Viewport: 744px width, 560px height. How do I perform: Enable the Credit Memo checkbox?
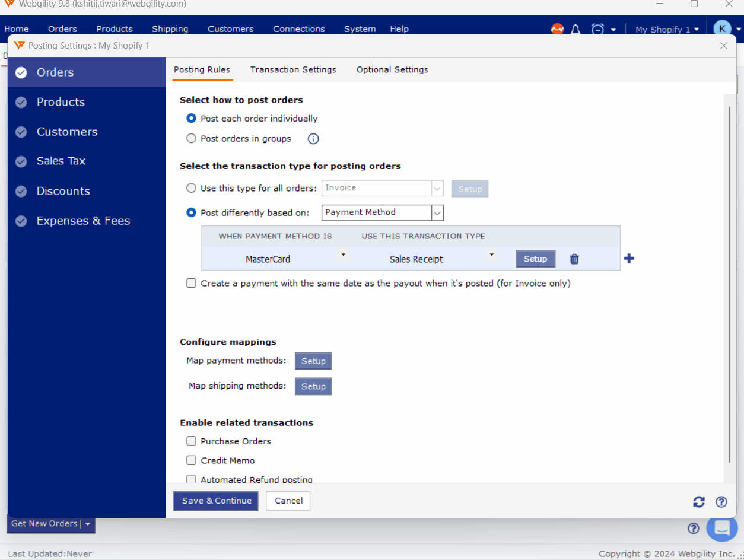191,460
